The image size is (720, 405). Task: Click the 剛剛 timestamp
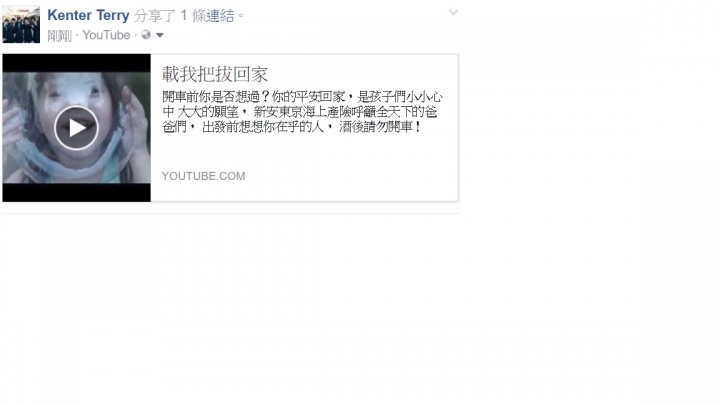[60, 35]
